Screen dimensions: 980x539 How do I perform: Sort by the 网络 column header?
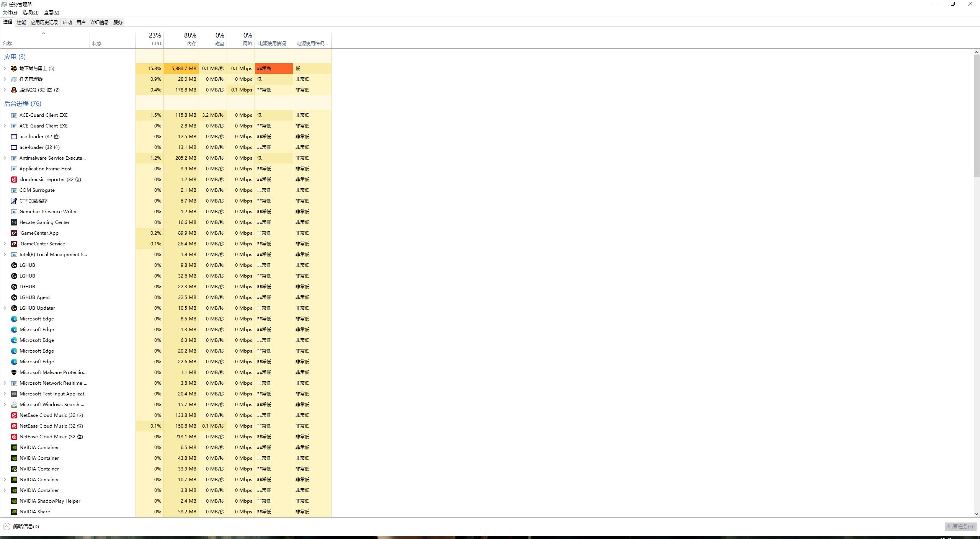(x=241, y=39)
